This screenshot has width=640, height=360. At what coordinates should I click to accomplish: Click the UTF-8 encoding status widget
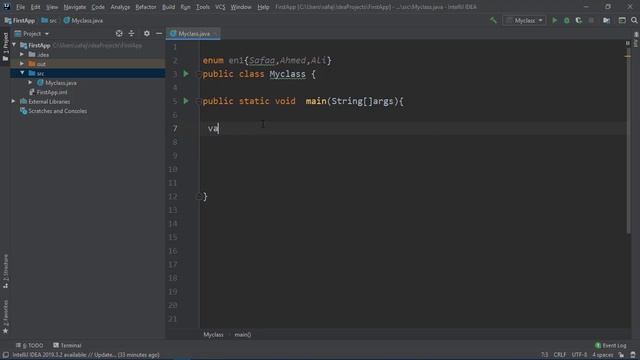point(579,355)
